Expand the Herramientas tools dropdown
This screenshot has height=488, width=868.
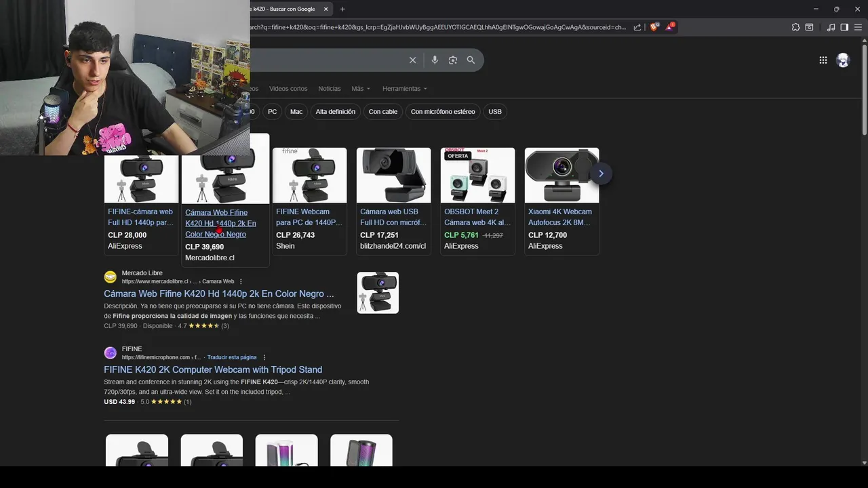(x=405, y=89)
